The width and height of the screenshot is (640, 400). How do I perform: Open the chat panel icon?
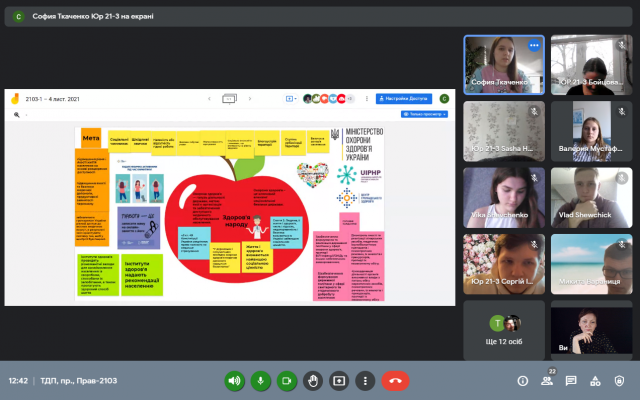[571, 381]
